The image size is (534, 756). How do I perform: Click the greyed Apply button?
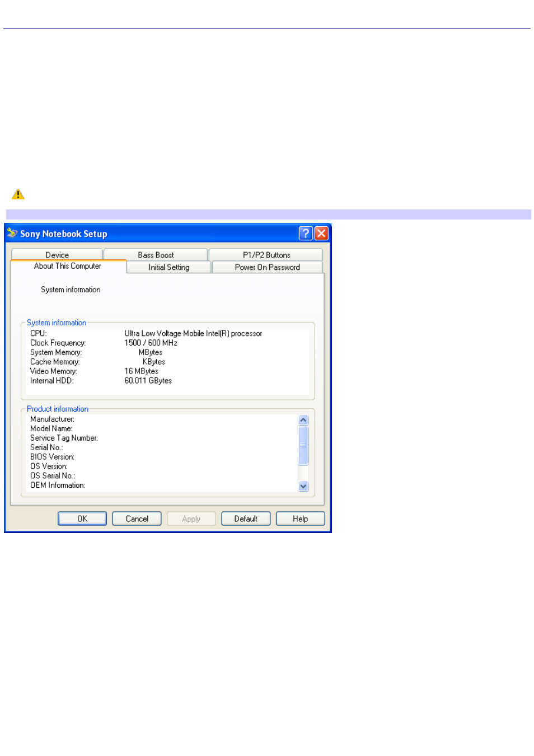point(191,519)
